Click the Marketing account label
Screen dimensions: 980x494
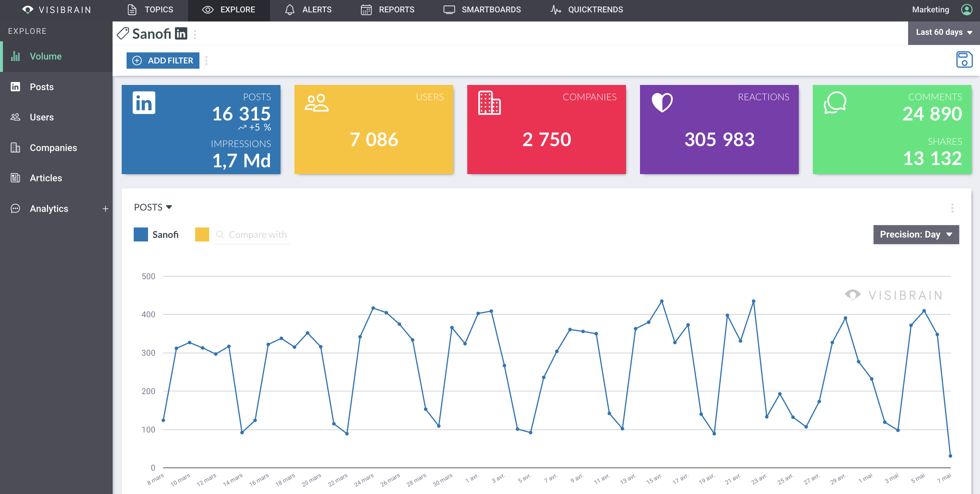click(x=930, y=9)
